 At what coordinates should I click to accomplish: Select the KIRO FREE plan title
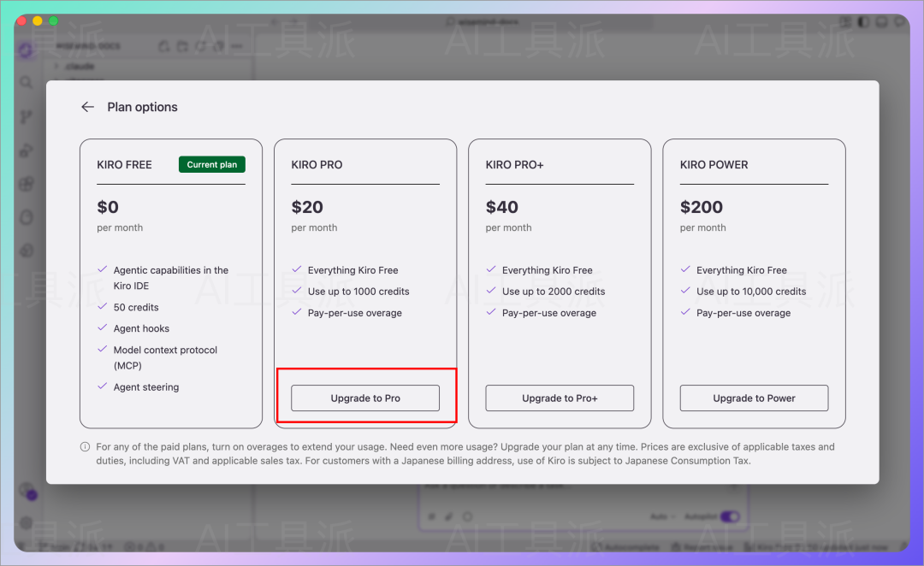point(124,165)
